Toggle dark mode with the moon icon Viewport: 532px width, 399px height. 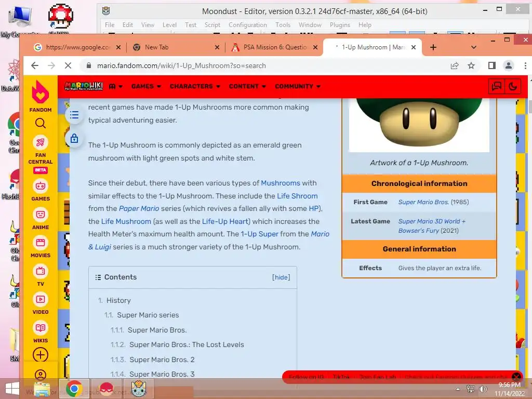coord(513,87)
